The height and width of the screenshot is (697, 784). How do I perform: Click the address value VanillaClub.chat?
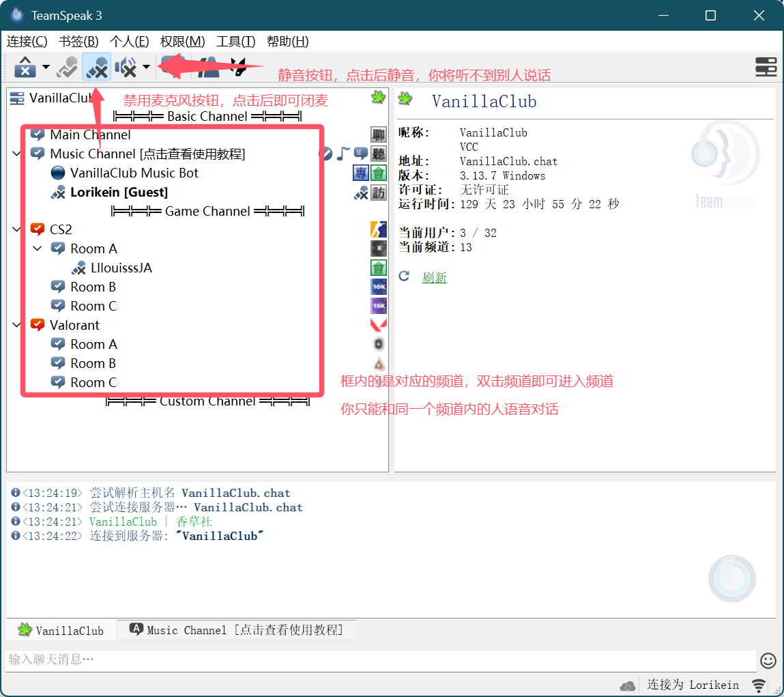click(508, 162)
